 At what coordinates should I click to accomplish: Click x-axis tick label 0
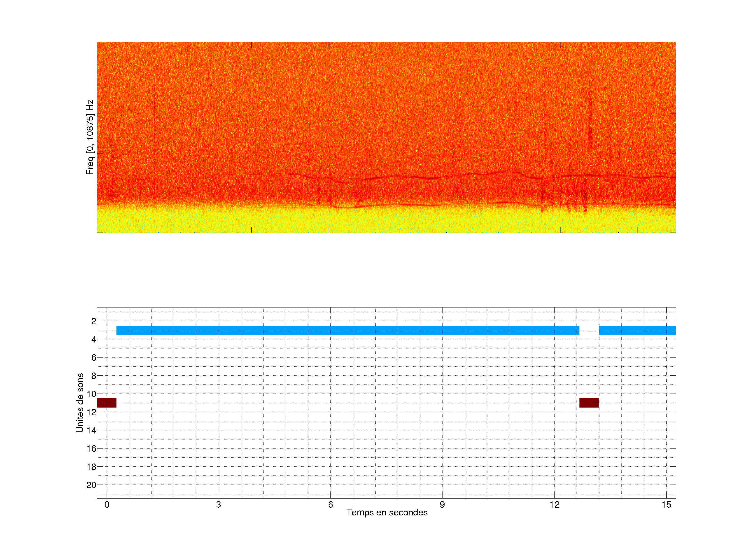(x=107, y=505)
